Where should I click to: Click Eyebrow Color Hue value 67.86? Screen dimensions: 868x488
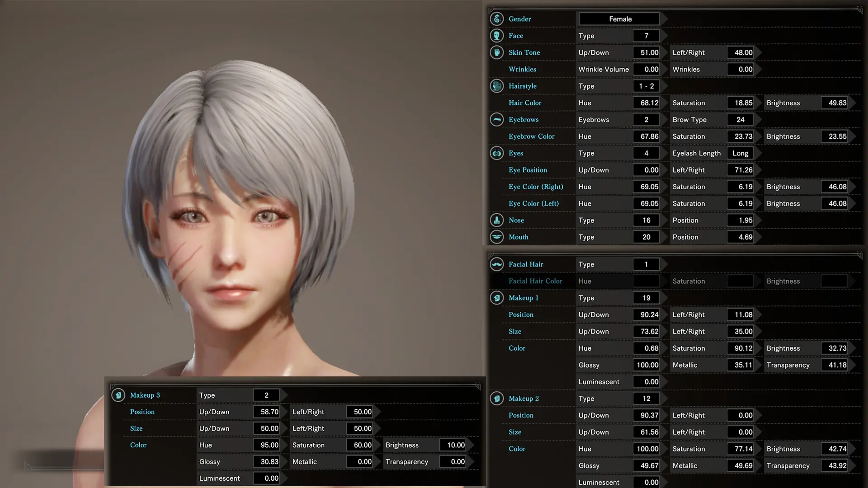646,136
